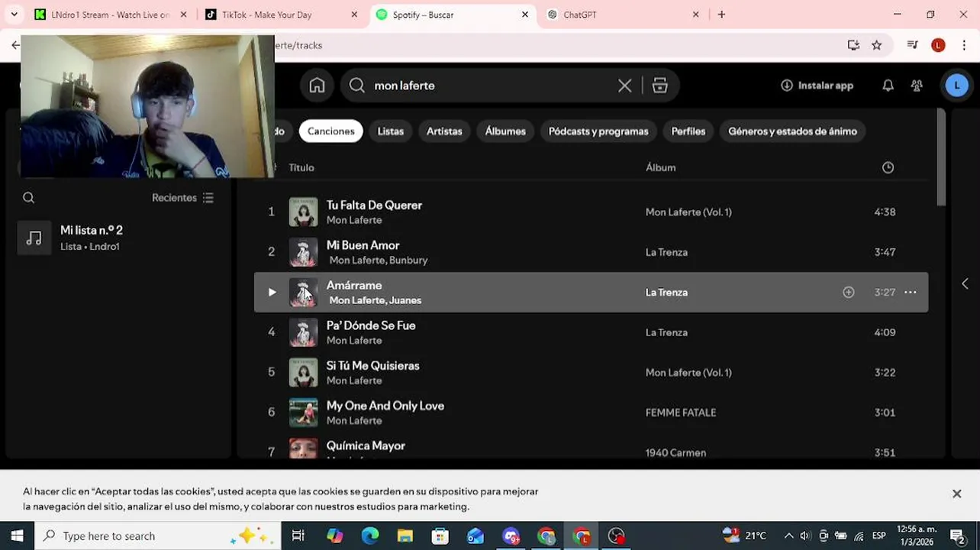
Task: Open song title Mi Buen Amor
Action: (x=363, y=245)
